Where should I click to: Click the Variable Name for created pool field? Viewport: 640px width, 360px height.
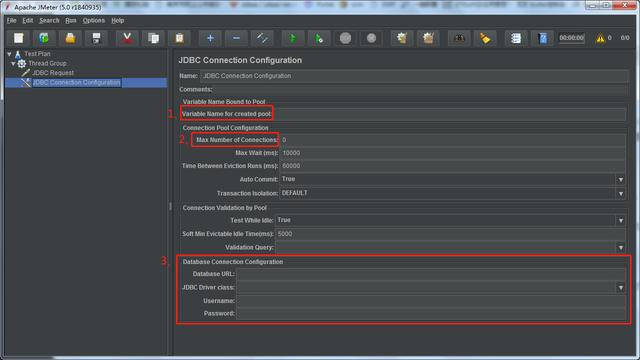point(449,114)
